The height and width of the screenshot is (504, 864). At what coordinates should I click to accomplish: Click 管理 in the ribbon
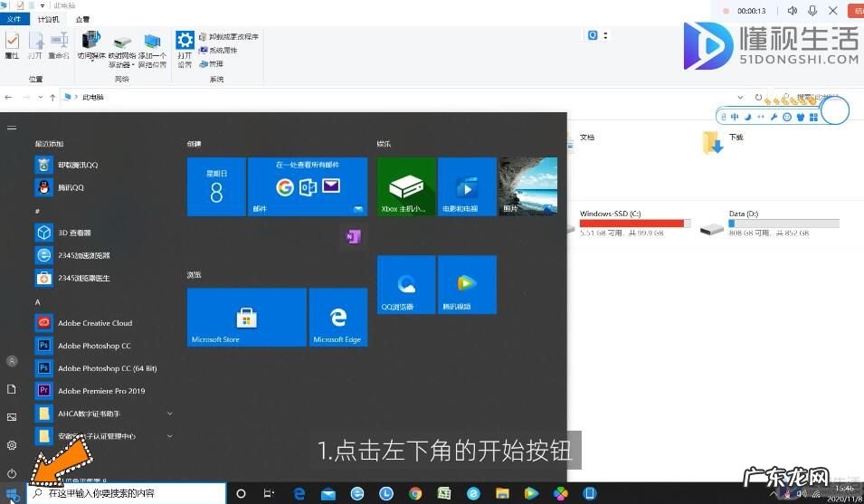click(211, 64)
